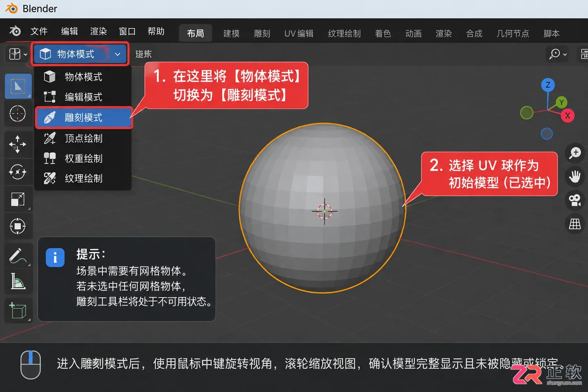Select 权重绘制 from the mode list
This screenshot has height=392, width=588.
(x=83, y=158)
